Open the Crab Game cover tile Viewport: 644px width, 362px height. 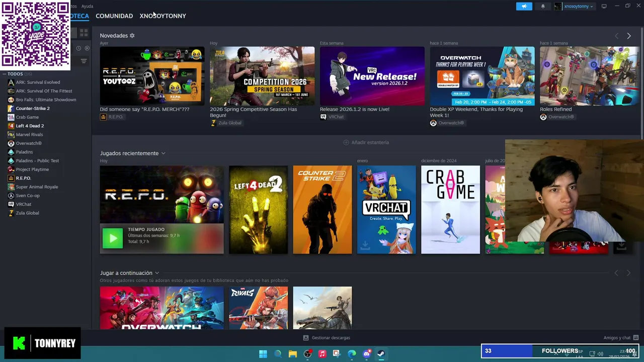coord(450,210)
